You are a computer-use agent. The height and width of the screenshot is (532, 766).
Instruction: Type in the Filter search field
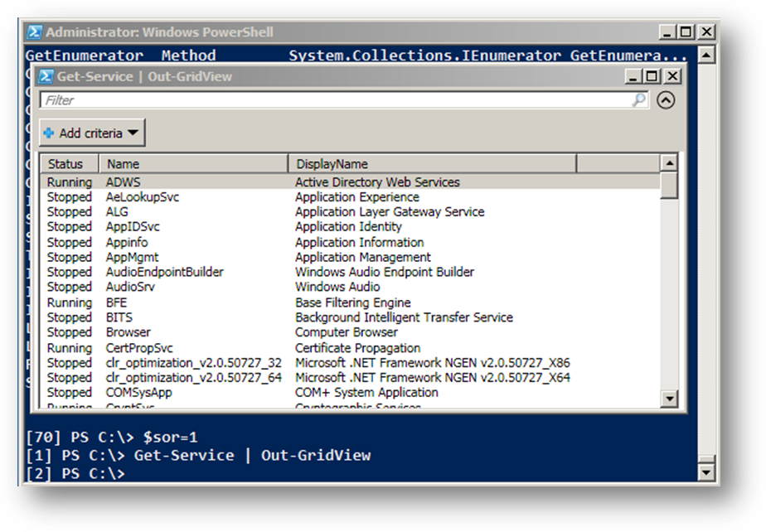(332, 100)
